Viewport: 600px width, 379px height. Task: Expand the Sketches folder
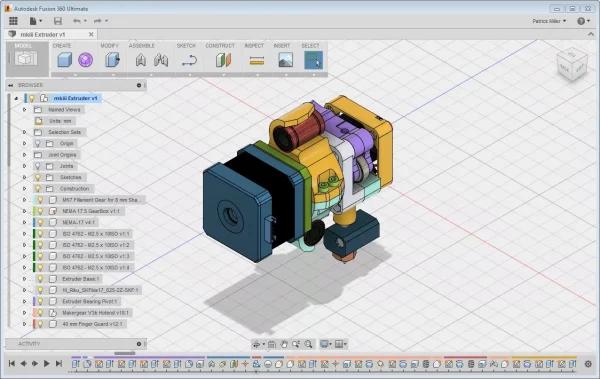pos(24,178)
